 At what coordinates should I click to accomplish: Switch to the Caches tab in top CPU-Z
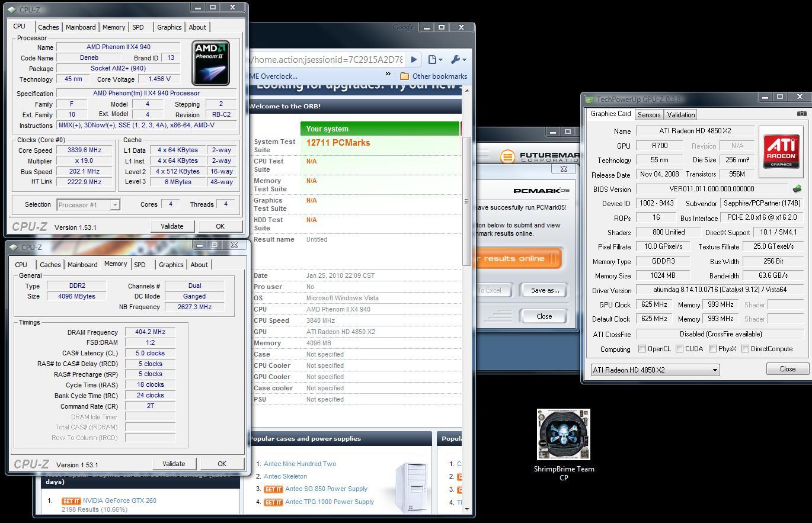point(49,27)
